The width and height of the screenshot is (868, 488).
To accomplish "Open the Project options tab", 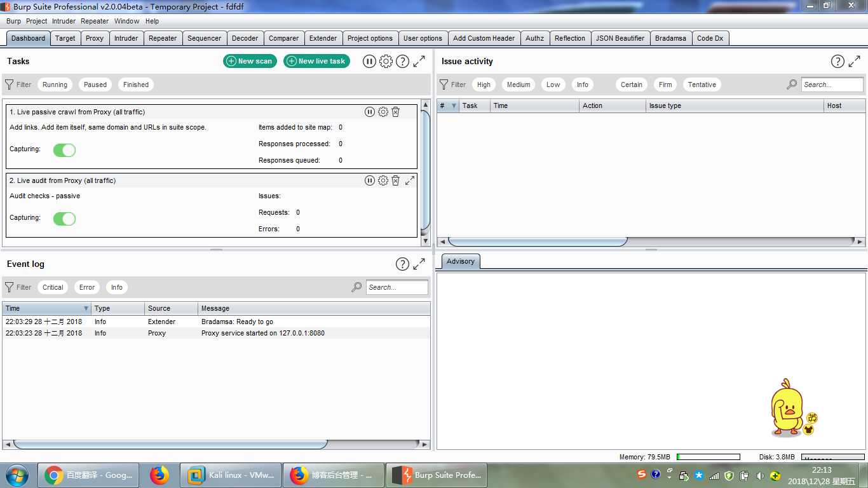I will pyautogui.click(x=370, y=38).
